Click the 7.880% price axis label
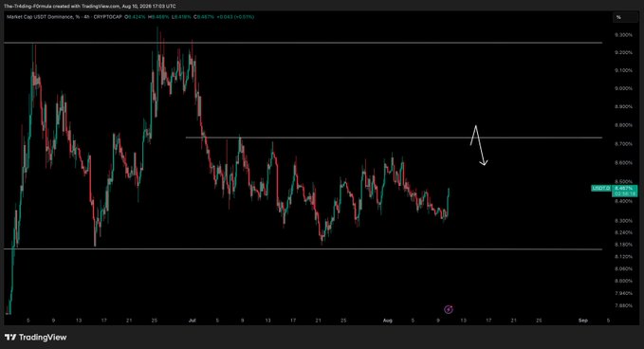The image size is (644, 349). click(623, 306)
